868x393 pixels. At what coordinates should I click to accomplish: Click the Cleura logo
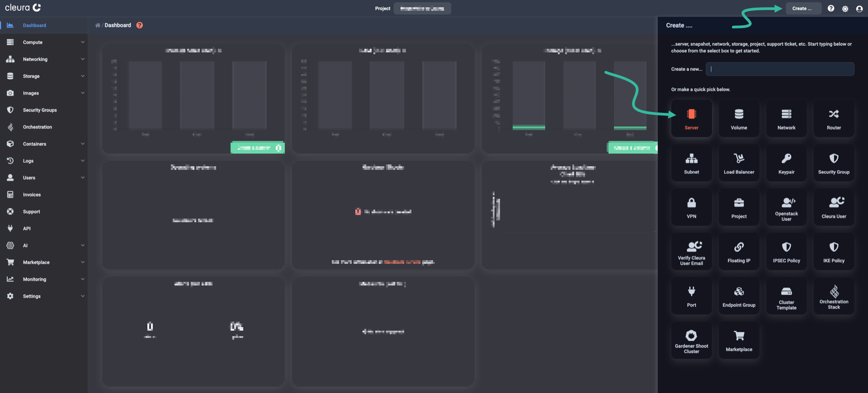(23, 8)
